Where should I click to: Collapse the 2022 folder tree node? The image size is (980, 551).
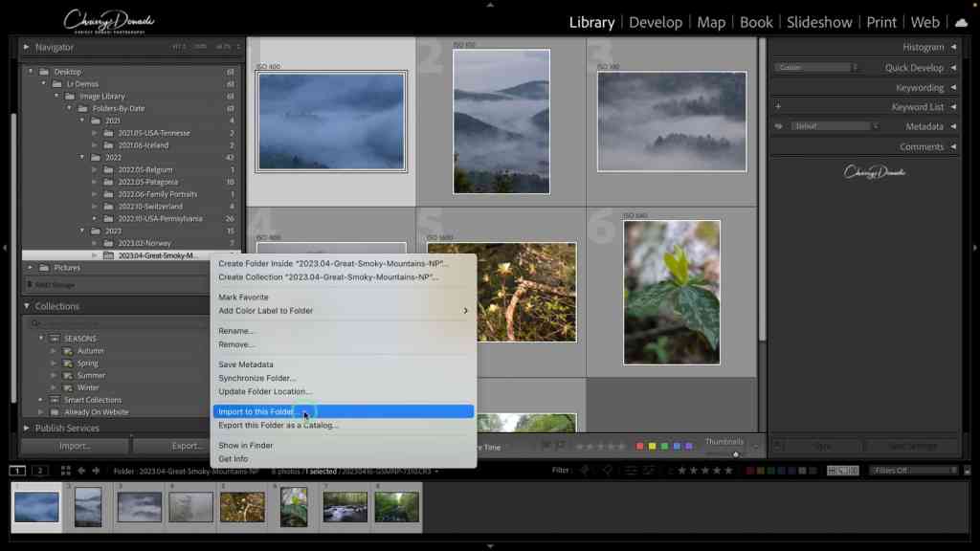click(82, 158)
